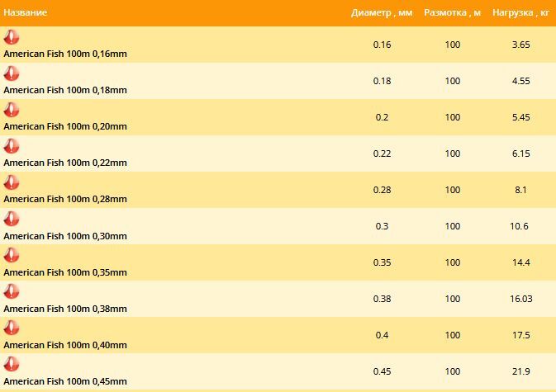Screen dimensions: 556x392
Task: Select the diameter cell 0.3
Action: coord(382,226)
